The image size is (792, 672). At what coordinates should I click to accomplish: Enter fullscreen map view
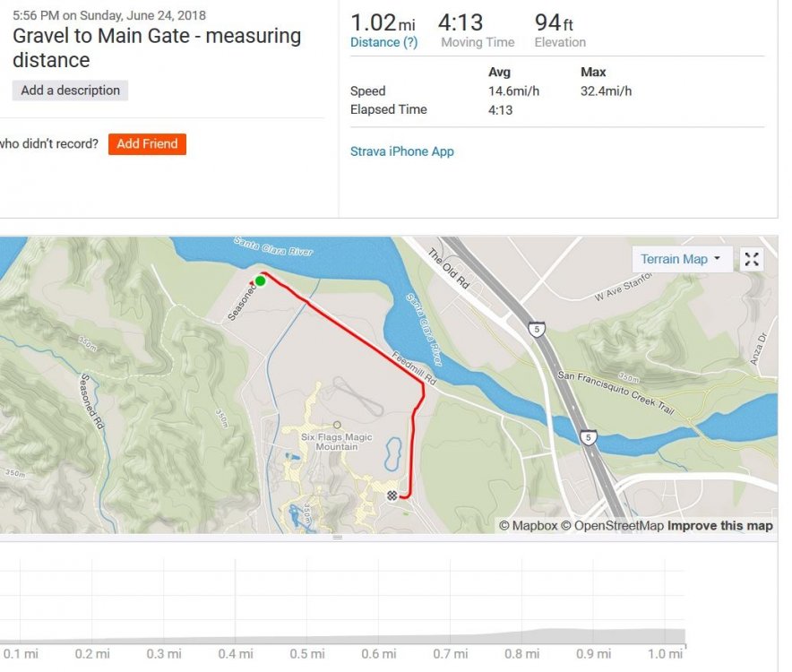point(752,259)
